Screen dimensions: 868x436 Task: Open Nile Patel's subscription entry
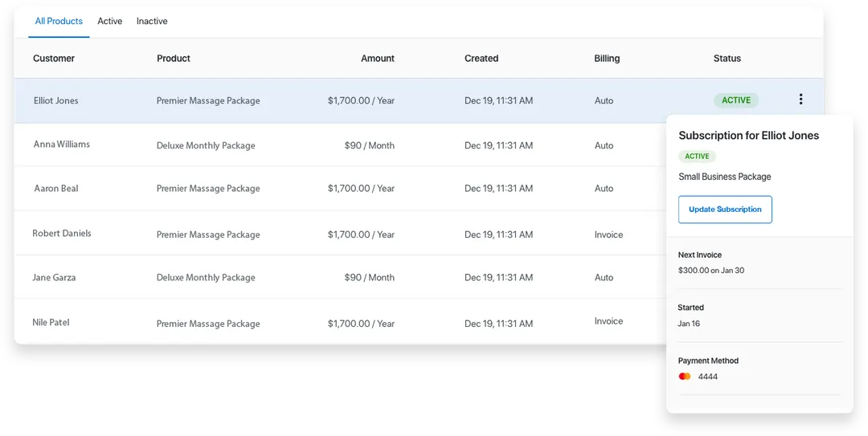pyautogui.click(x=51, y=323)
